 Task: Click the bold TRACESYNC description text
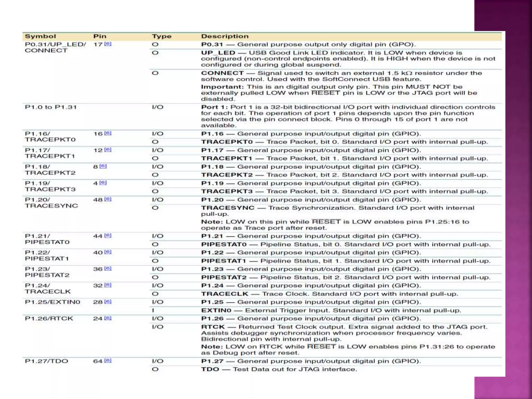click(x=228, y=208)
